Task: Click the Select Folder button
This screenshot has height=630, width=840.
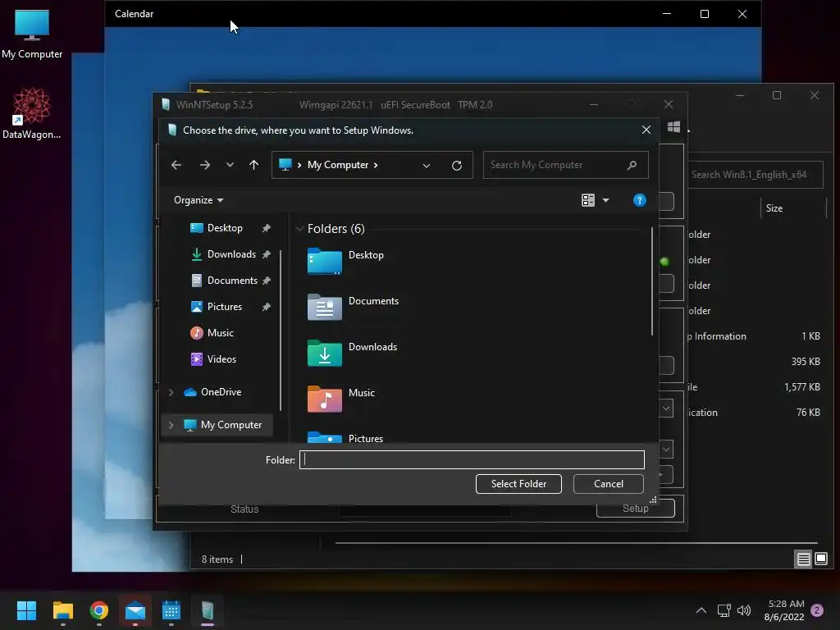Action: pos(518,484)
